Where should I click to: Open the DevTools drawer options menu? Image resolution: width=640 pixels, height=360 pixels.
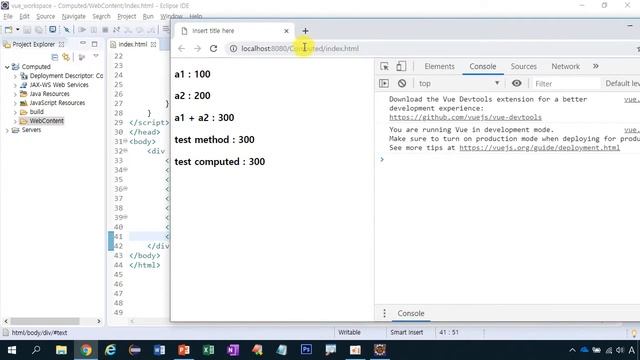pos(384,313)
